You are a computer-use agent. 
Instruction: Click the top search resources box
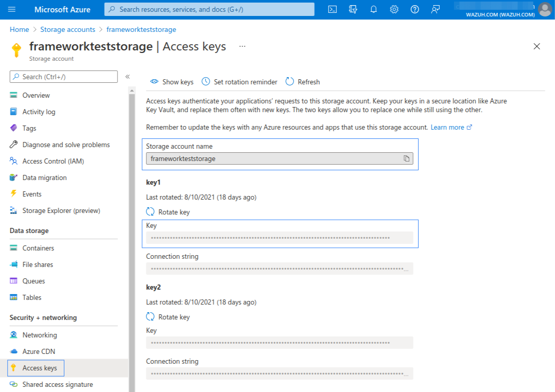[209, 9]
